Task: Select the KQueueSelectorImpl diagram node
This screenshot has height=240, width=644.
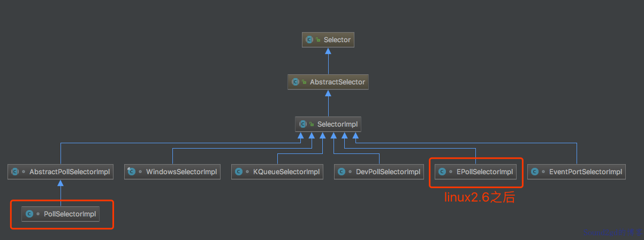Action: pos(277,172)
